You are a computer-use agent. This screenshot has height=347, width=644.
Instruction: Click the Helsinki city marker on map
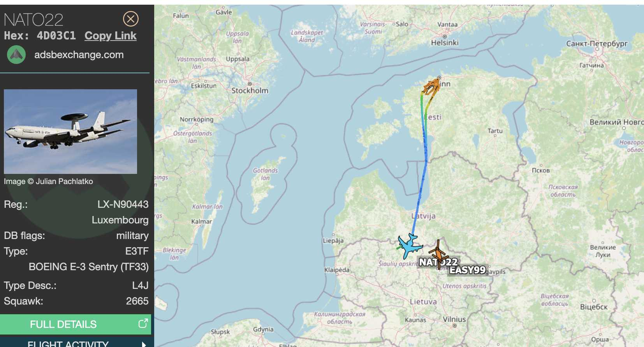click(x=445, y=36)
